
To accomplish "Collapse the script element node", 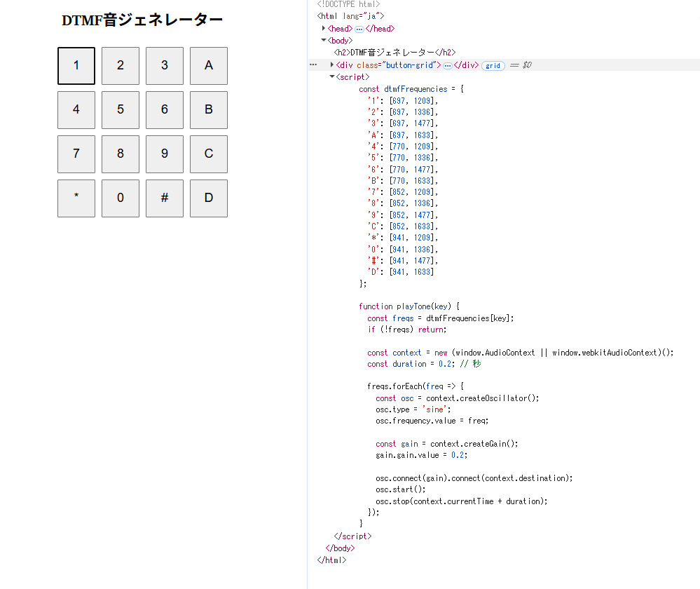I will pos(332,77).
